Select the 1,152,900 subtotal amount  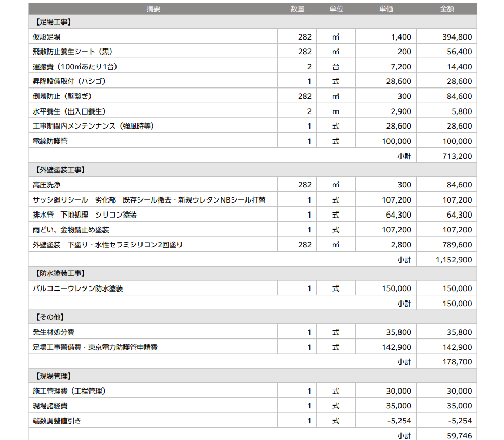pos(453,260)
